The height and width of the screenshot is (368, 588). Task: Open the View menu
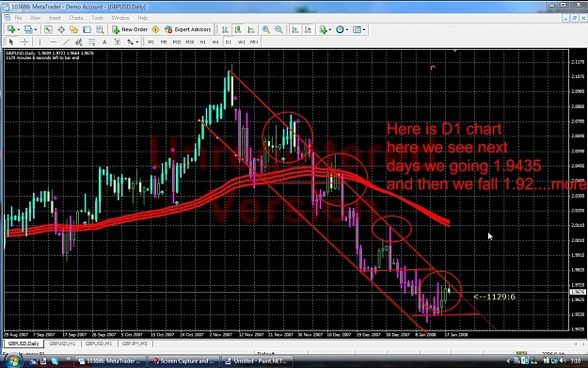click(x=35, y=18)
